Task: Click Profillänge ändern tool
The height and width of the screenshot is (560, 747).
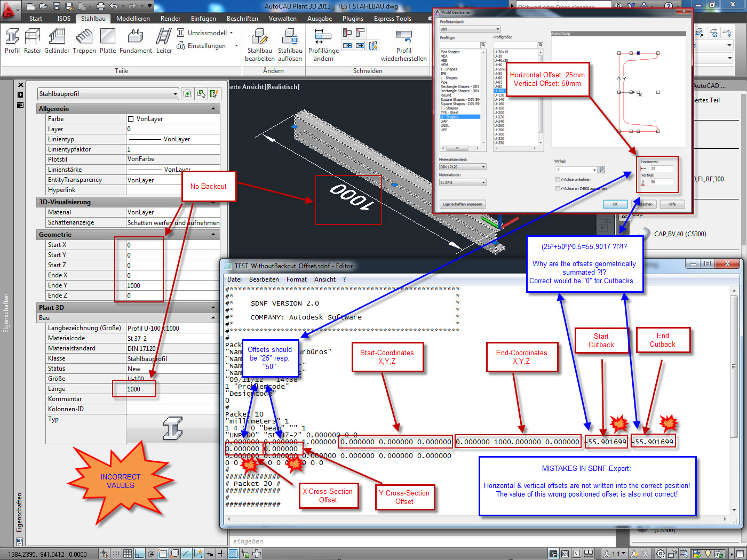Action: point(323,45)
